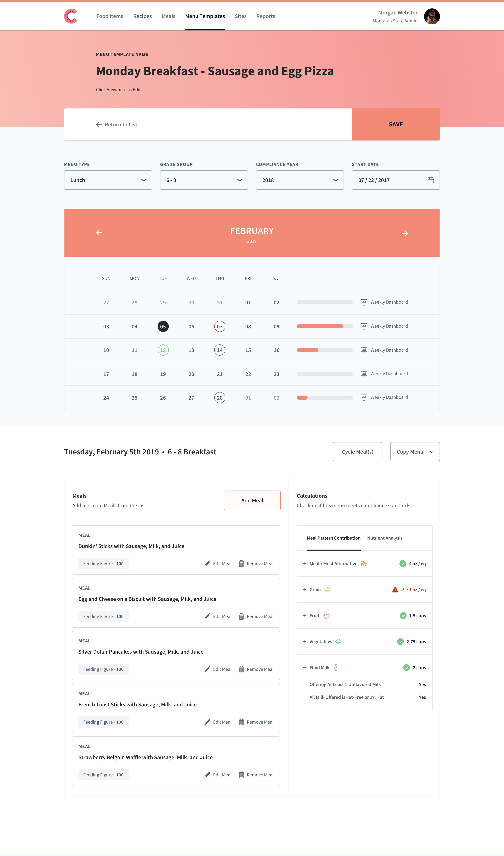Open Morgan Webster's profile avatar
The height and width of the screenshot is (856, 504).
pyautogui.click(x=432, y=16)
